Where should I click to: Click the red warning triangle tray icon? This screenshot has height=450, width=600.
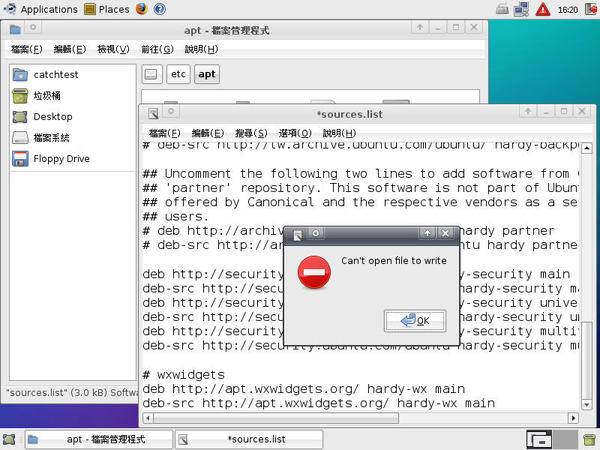click(543, 9)
